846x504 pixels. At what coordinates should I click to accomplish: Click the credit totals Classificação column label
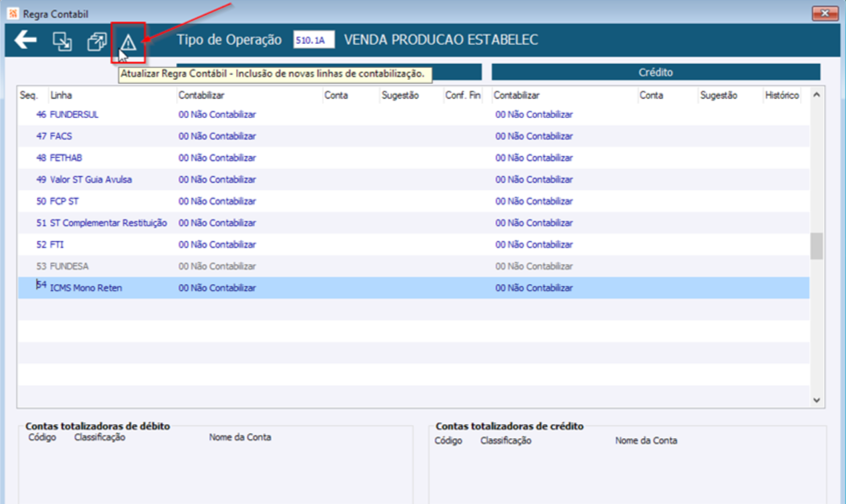point(506,441)
